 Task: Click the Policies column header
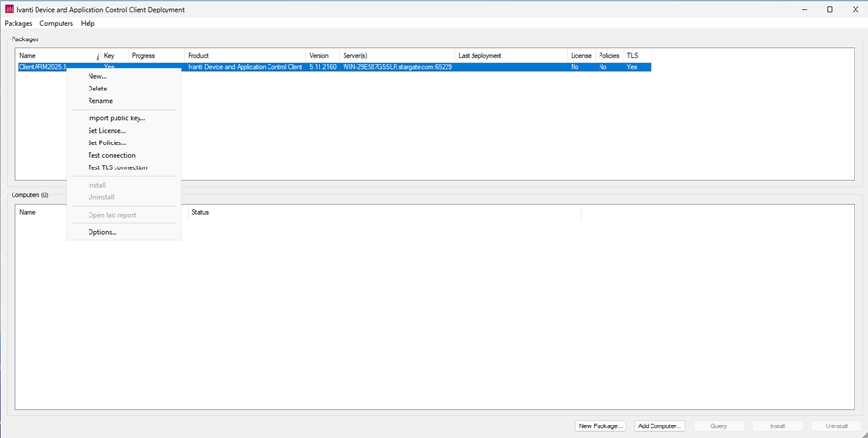pos(609,56)
